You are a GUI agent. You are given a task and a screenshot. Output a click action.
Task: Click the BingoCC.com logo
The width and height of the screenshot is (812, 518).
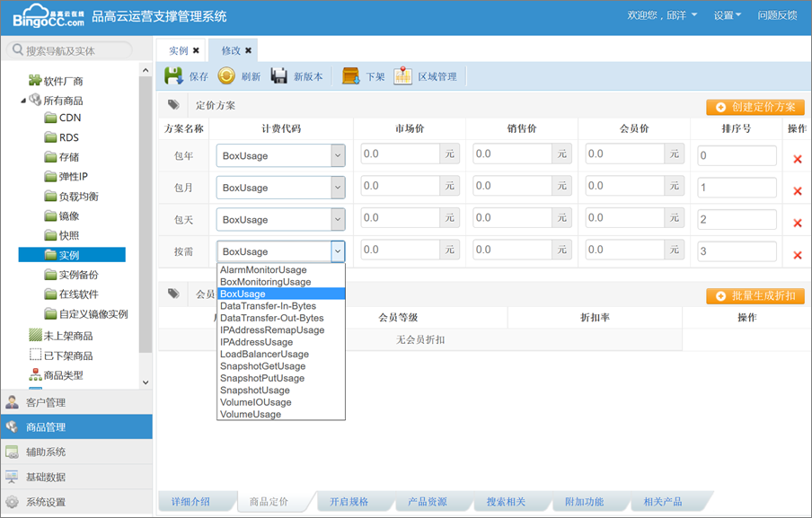coord(49,16)
